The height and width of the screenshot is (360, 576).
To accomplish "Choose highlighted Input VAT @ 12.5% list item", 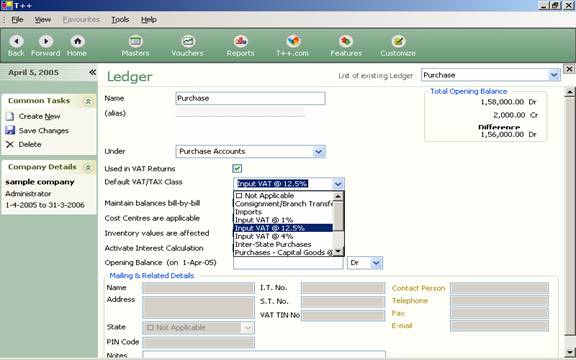I will point(283,228).
